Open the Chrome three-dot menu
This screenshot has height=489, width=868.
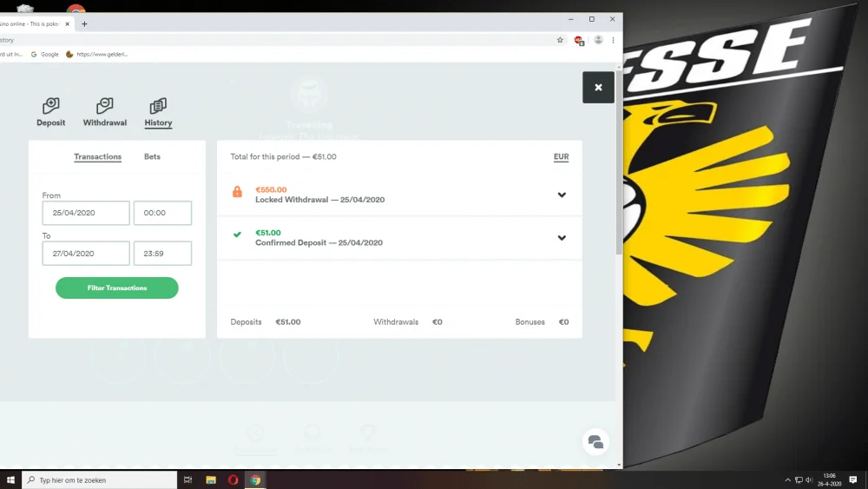point(614,40)
